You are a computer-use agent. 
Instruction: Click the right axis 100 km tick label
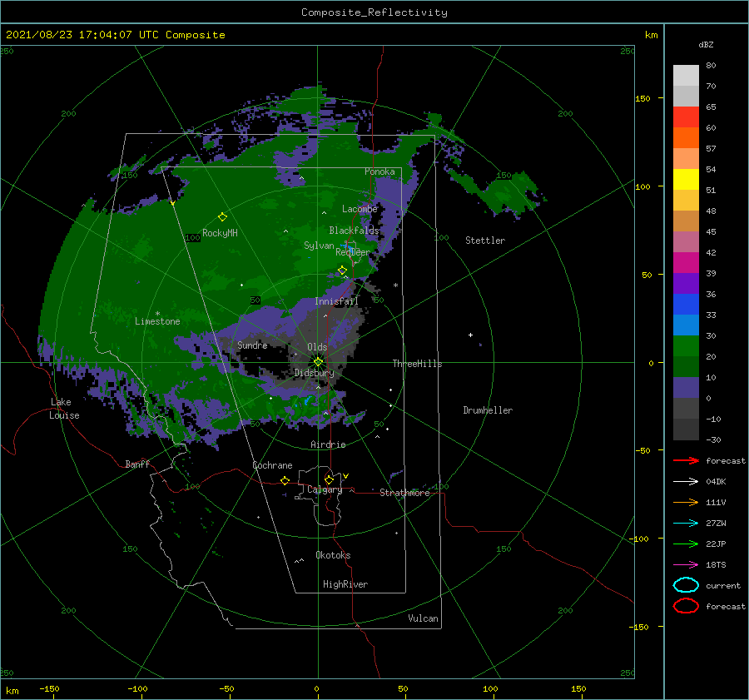point(642,186)
